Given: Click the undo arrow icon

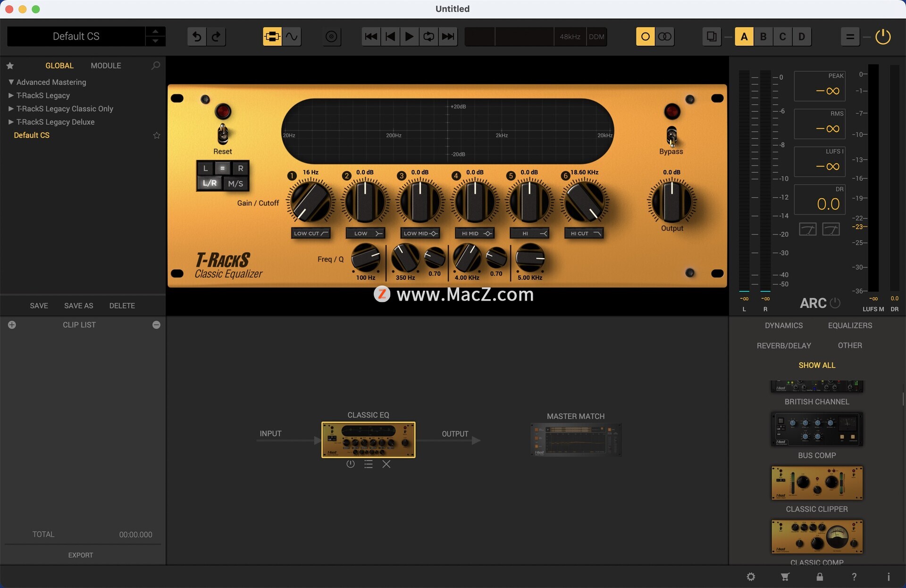Looking at the screenshot, I should 197,36.
